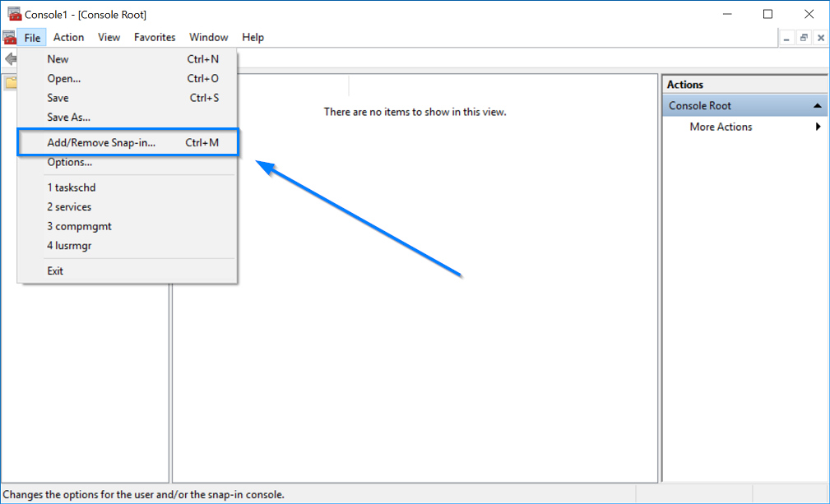Choose Save from the File menu

(127, 98)
